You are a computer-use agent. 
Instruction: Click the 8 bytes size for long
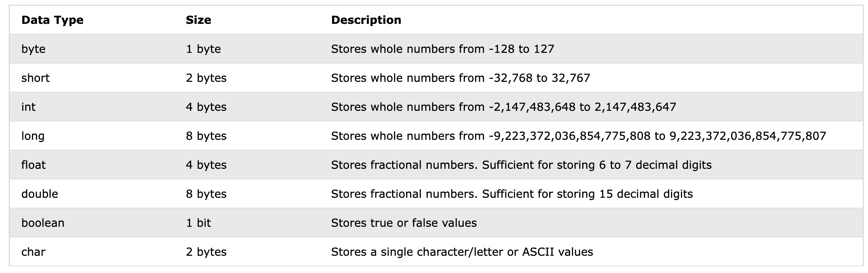pyautogui.click(x=206, y=136)
